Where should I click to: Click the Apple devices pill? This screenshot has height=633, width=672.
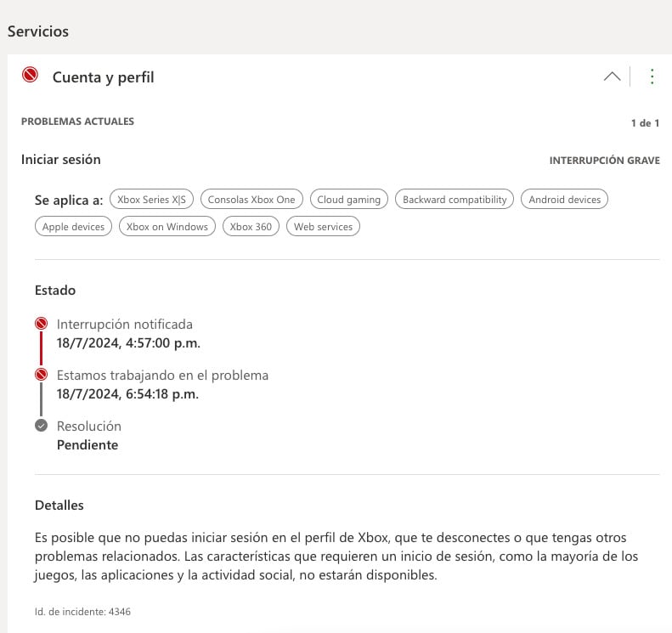point(73,227)
